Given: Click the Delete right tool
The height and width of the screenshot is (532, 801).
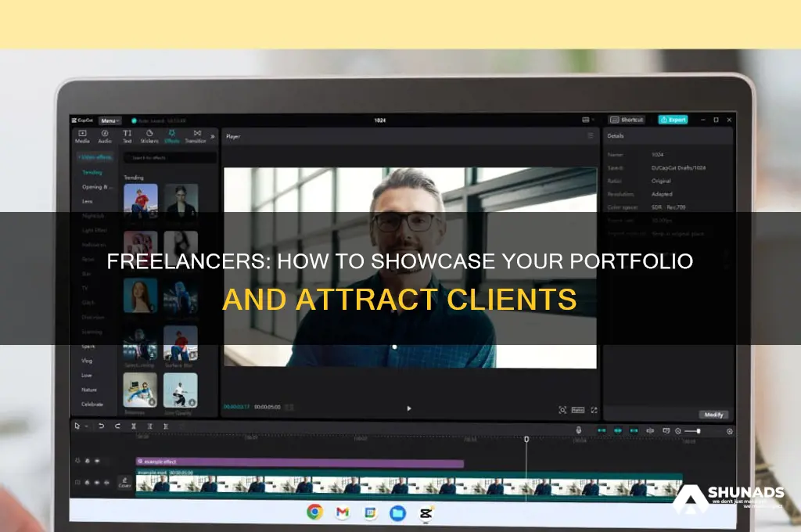Looking at the screenshot, I should point(166,426).
